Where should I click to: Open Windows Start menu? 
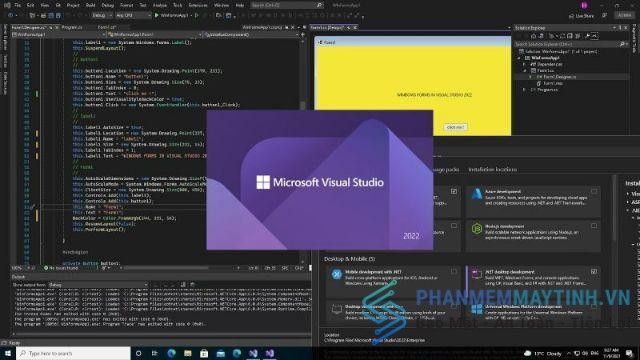tap(8, 353)
